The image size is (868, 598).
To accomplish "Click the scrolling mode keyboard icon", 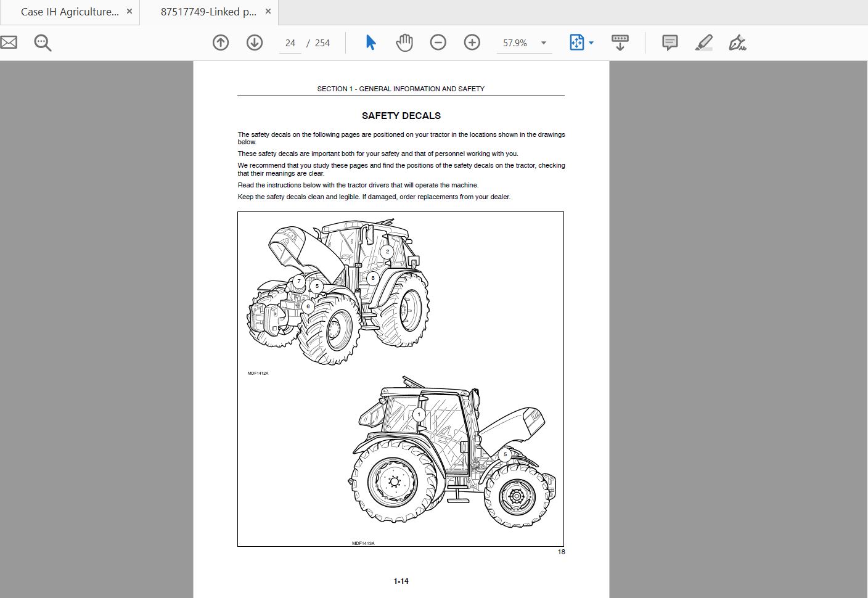I will click(620, 43).
